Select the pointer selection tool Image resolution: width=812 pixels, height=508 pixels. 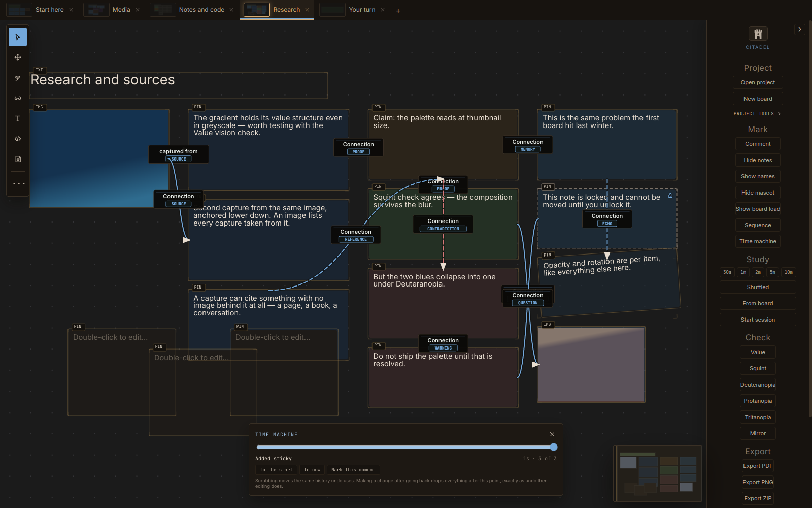point(18,37)
